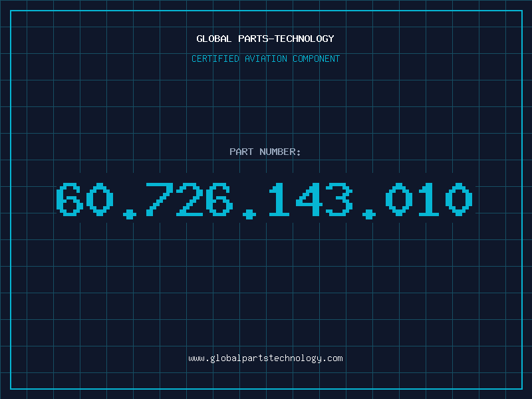Click the PART NUMBER: label
Viewport: 532px width, 399px height.
coord(265,152)
